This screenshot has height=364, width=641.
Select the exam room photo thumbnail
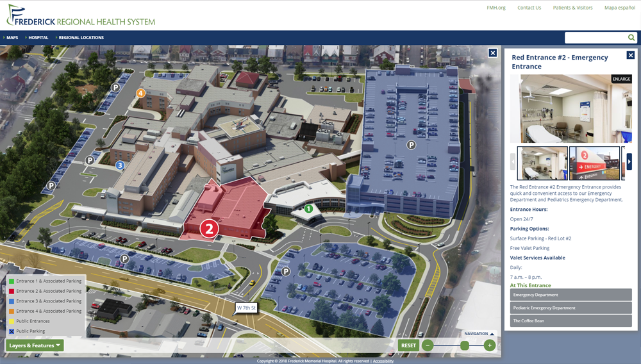tap(542, 163)
